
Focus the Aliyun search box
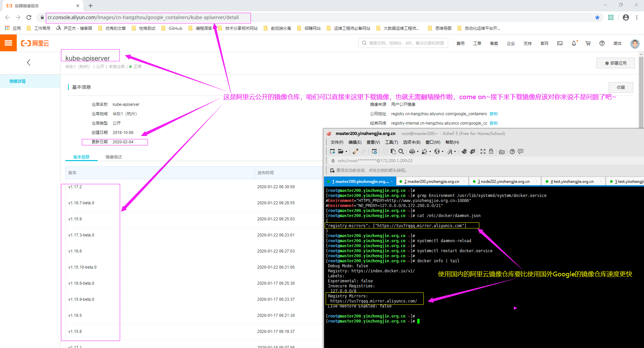point(403,43)
